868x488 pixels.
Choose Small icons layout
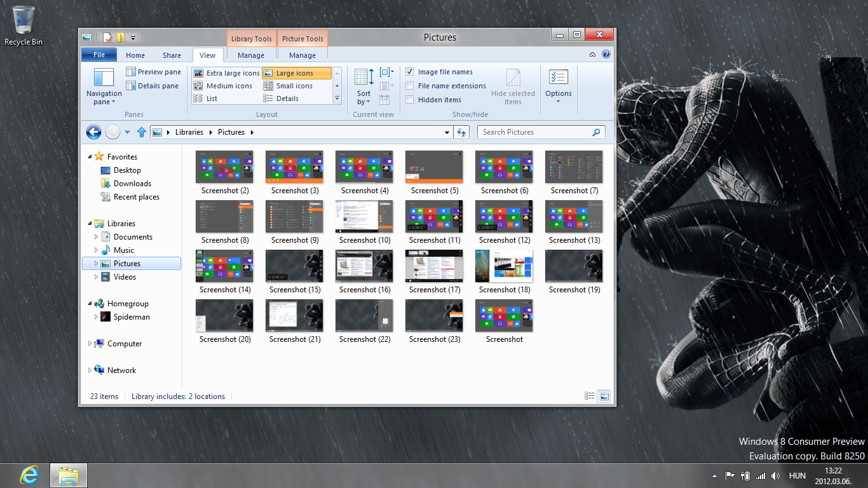pos(288,86)
